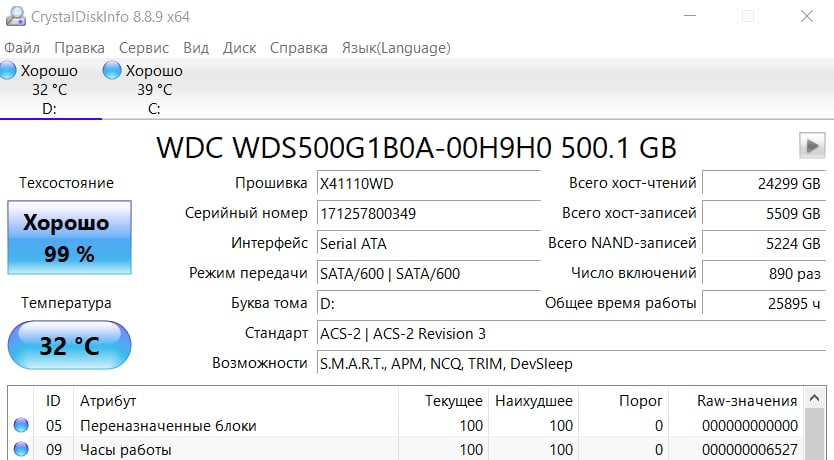Select the Часы работы attribute row
Viewport: 834px width, 460px height.
[x=406, y=449]
